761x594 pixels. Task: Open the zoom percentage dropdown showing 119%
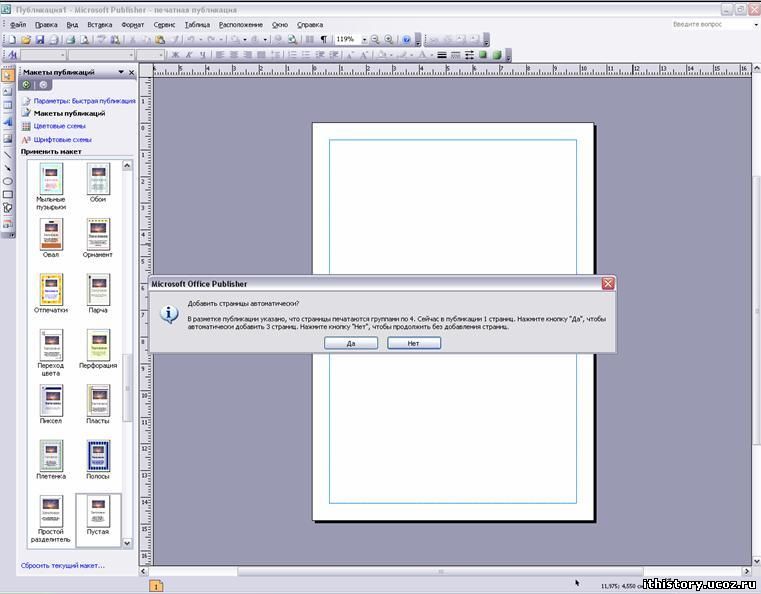point(364,39)
